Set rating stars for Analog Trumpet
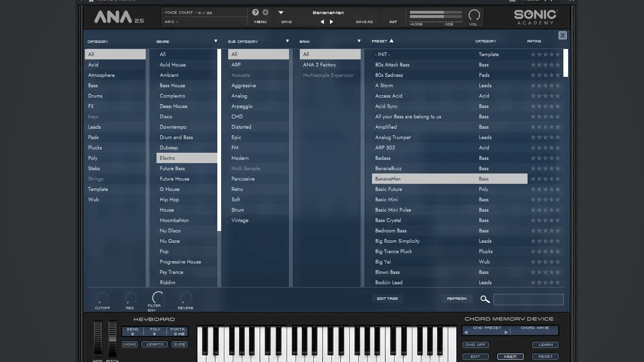 545,137
